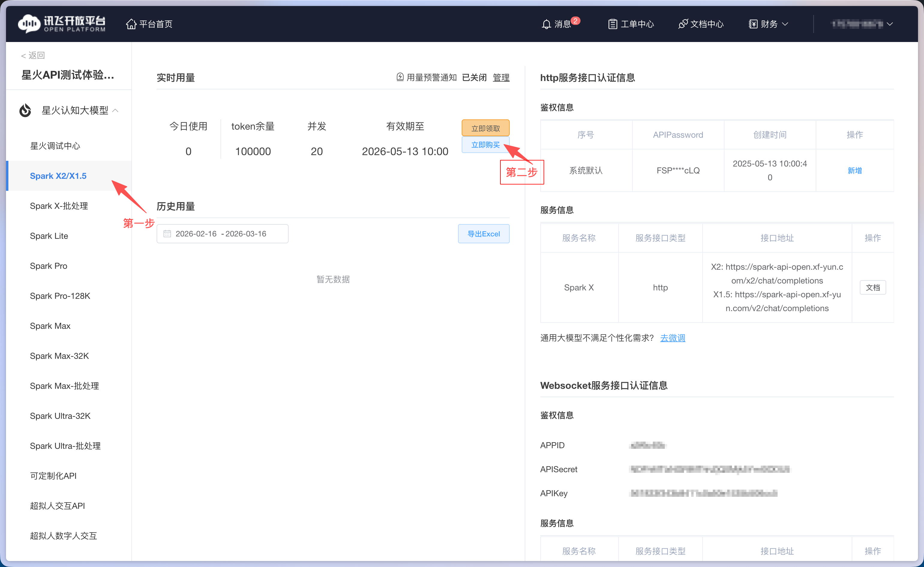The width and height of the screenshot is (924, 567).
Task: Click the 去微调 fine-tuning link
Action: tap(672, 338)
